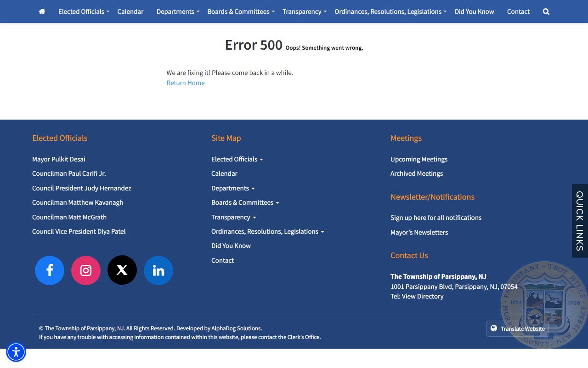Expand Ordinances, Resolutions, Legislations in footer
This screenshot has width=588, height=368.
coord(267,231)
